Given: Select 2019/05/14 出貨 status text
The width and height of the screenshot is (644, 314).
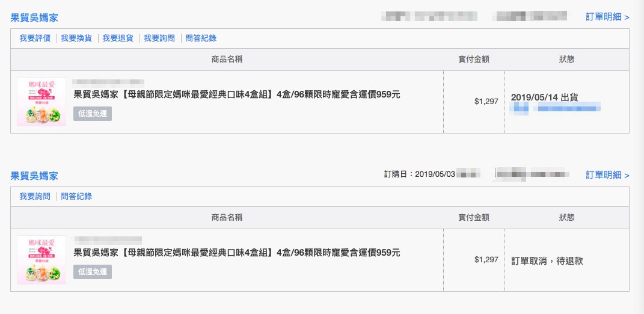Looking at the screenshot, I should click(545, 97).
